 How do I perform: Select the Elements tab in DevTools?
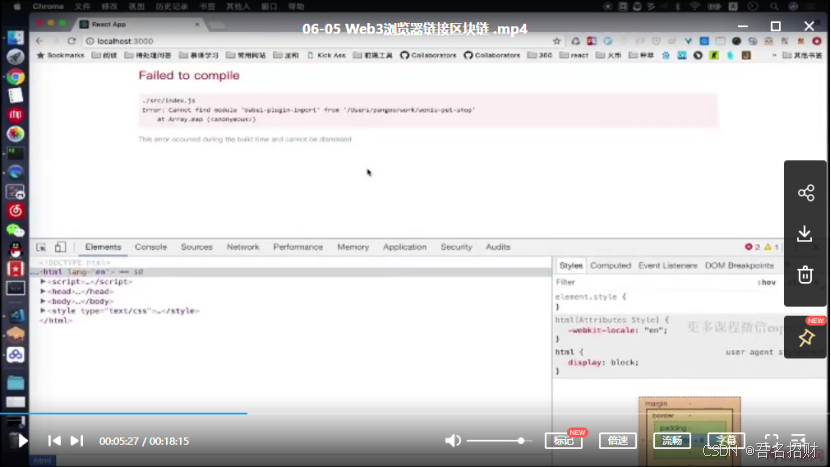click(x=103, y=247)
